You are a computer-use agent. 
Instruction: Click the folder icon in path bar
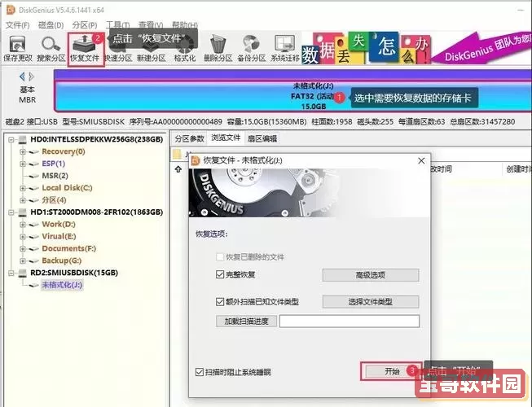pos(177,154)
